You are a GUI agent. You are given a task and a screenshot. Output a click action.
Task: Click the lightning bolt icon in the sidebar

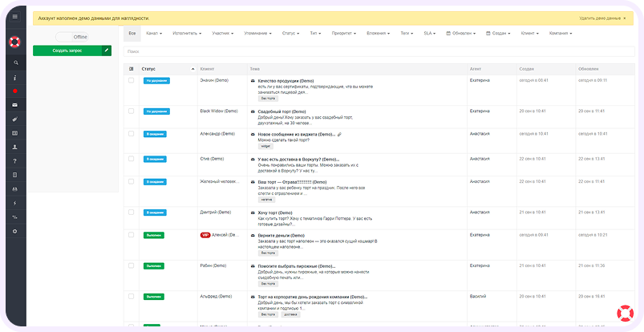click(x=14, y=203)
